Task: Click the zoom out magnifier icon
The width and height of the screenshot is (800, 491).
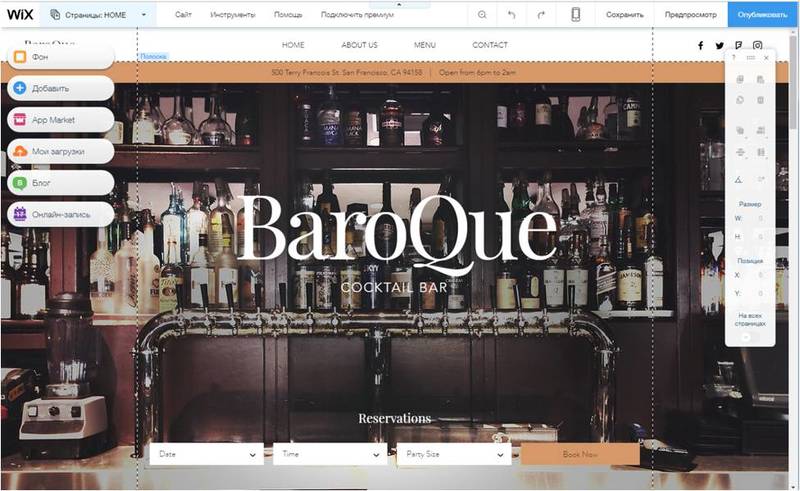Action: [x=483, y=15]
